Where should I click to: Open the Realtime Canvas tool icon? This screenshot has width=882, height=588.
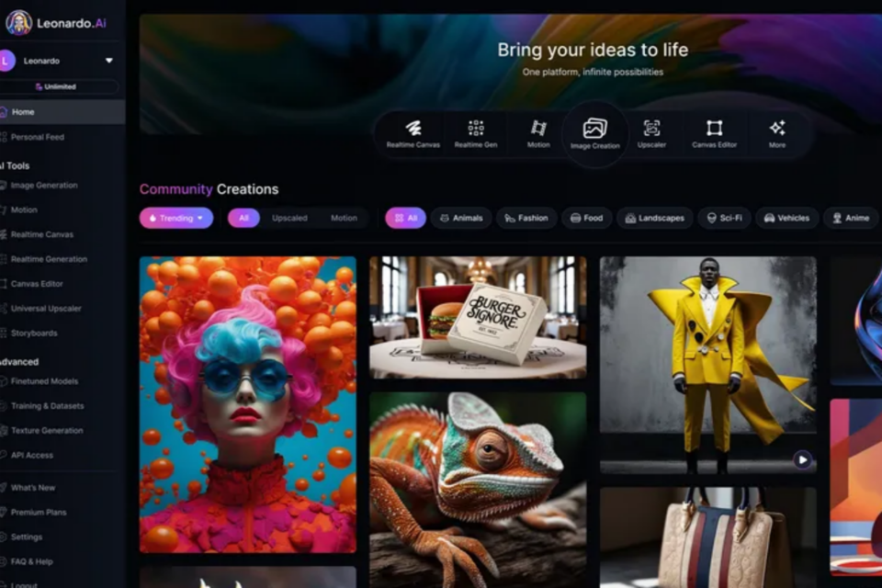(413, 129)
